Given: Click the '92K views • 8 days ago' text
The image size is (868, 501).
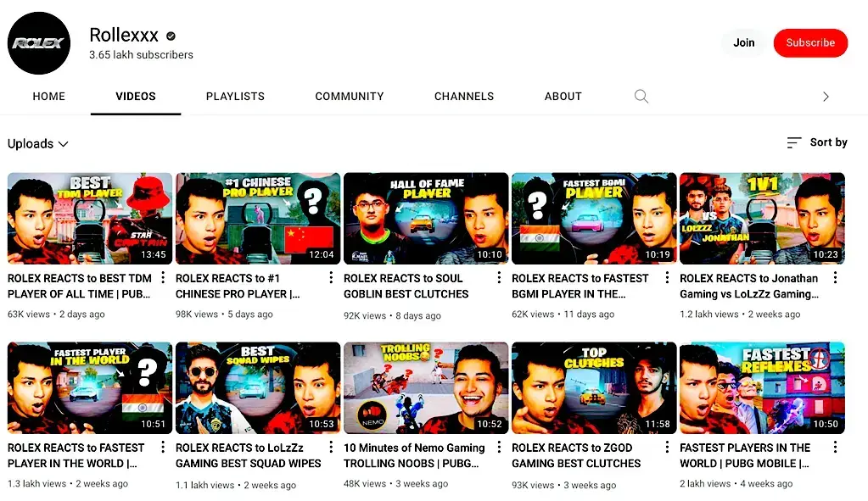Looking at the screenshot, I should coord(393,315).
